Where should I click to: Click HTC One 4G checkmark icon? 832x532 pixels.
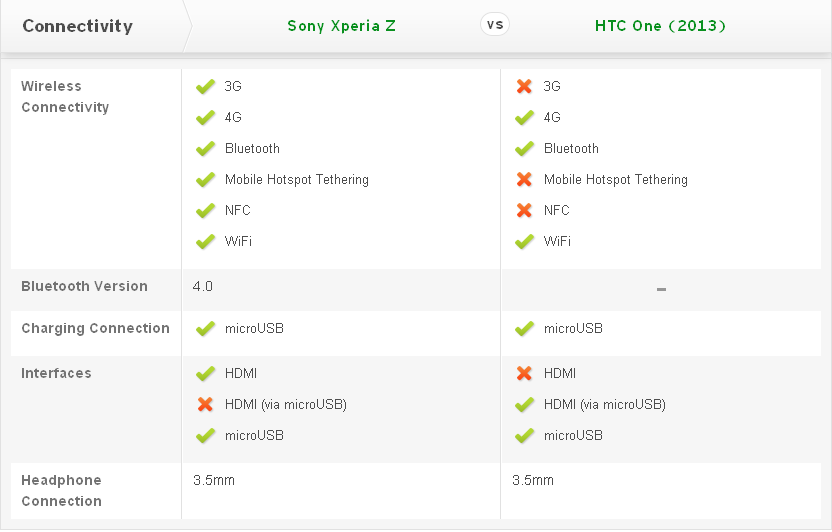point(524,118)
